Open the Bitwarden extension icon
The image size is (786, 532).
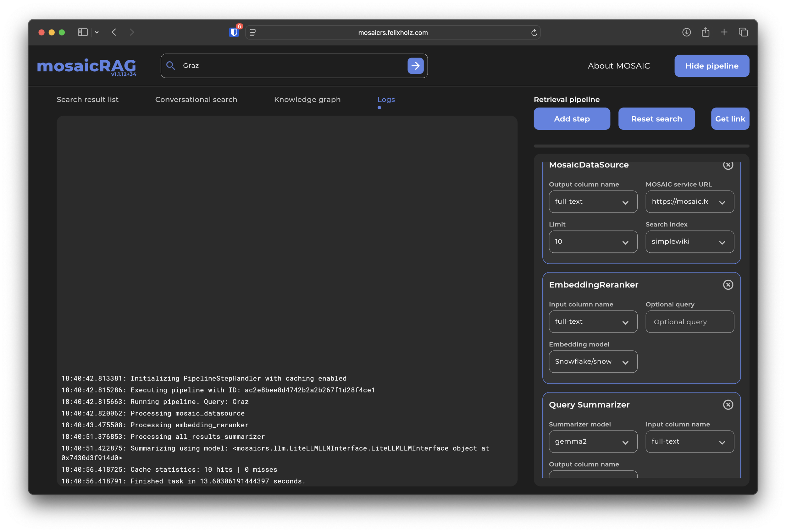(234, 32)
